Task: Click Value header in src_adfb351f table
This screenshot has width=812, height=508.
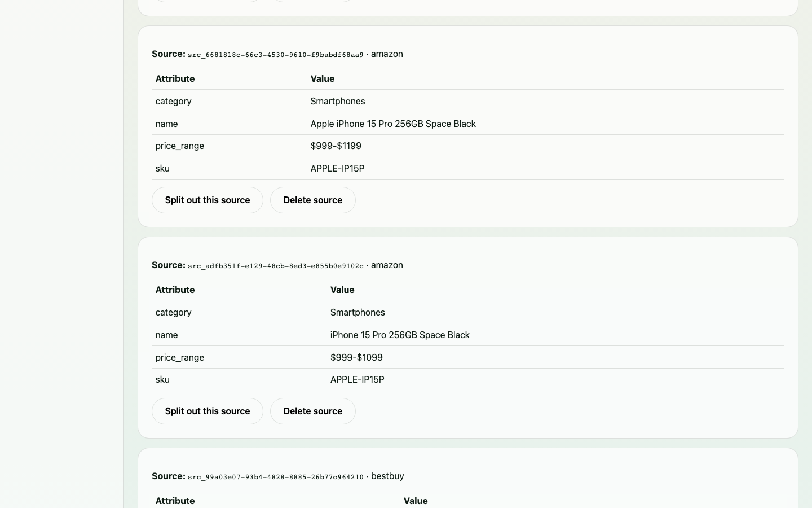Action: tap(342, 290)
